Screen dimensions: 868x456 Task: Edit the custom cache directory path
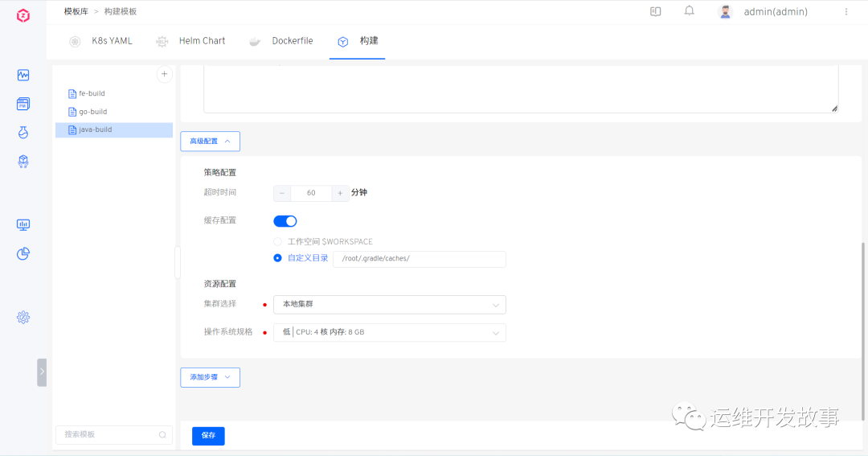coord(419,259)
